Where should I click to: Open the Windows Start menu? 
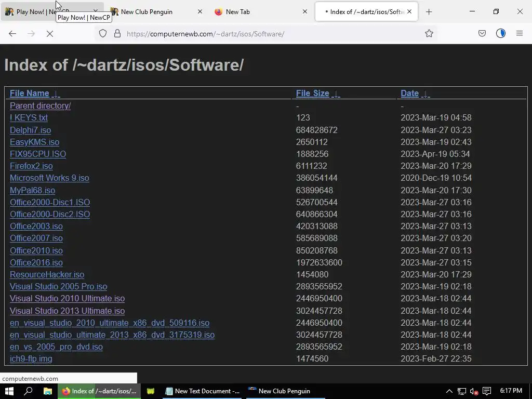click(x=9, y=391)
